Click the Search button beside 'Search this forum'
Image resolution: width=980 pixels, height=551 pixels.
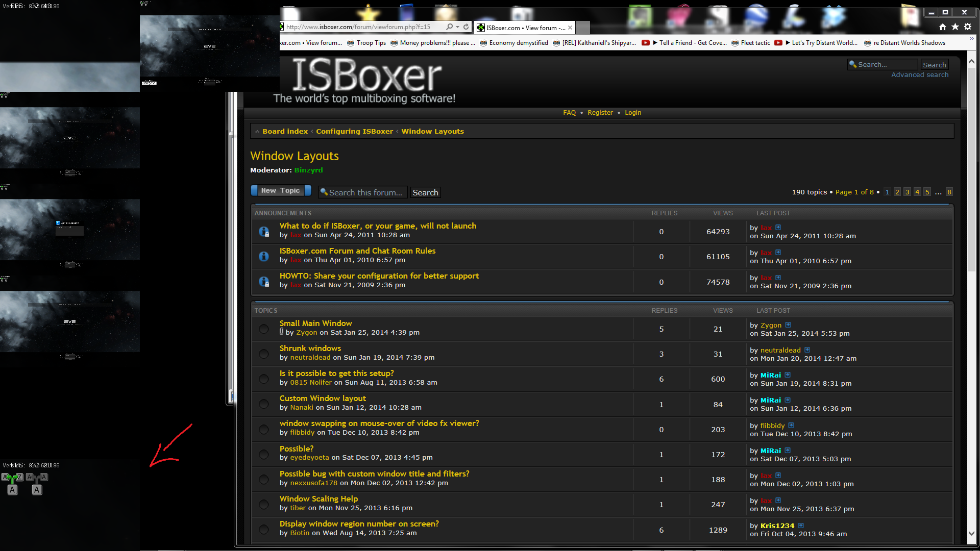point(425,192)
